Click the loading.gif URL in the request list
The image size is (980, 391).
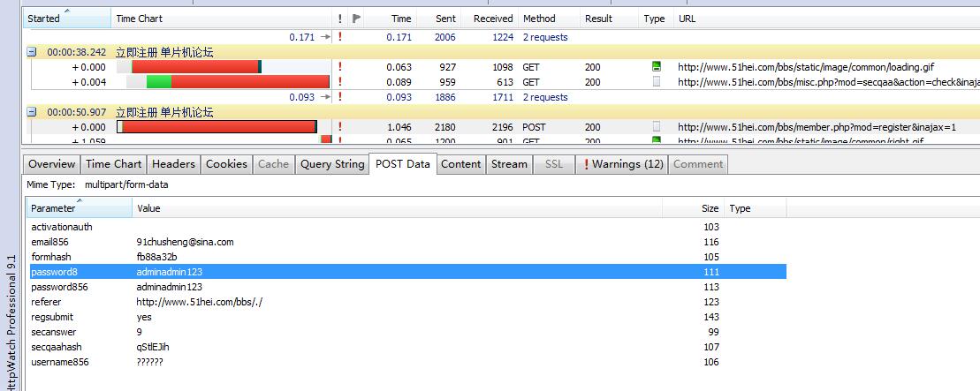pos(805,67)
